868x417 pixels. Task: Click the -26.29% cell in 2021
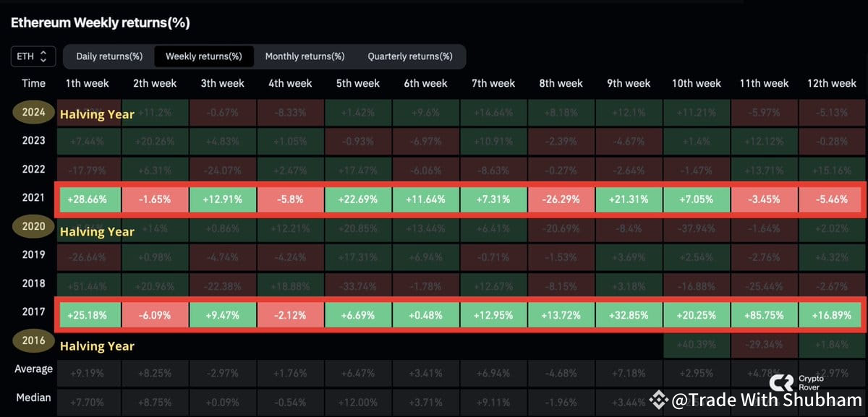click(x=561, y=199)
